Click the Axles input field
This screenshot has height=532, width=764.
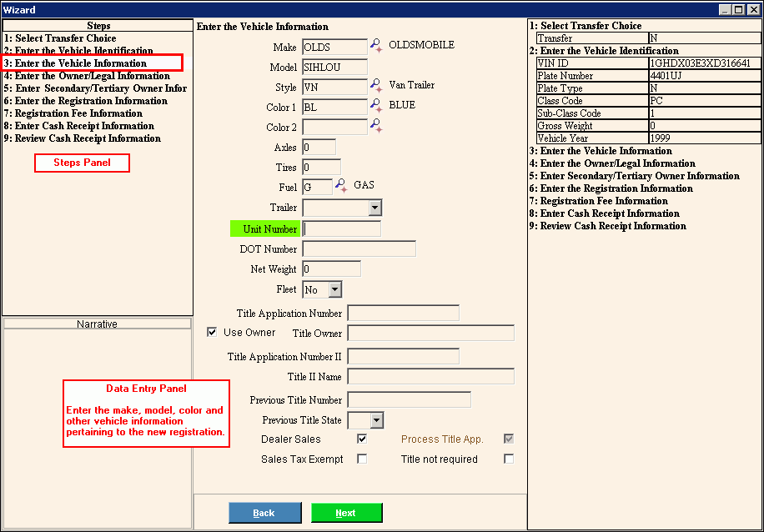click(x=319, y=147)
